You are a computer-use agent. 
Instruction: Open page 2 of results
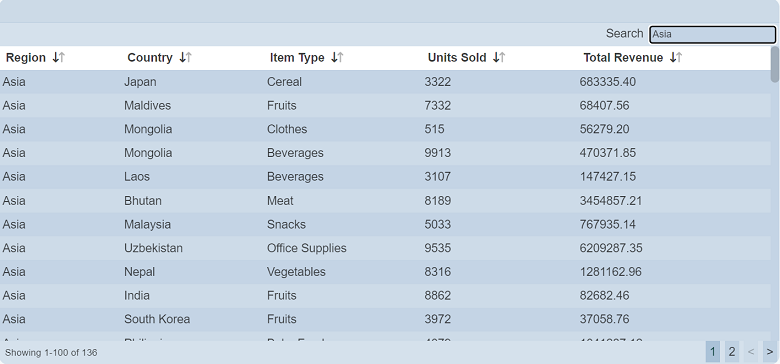pos(732,352)
